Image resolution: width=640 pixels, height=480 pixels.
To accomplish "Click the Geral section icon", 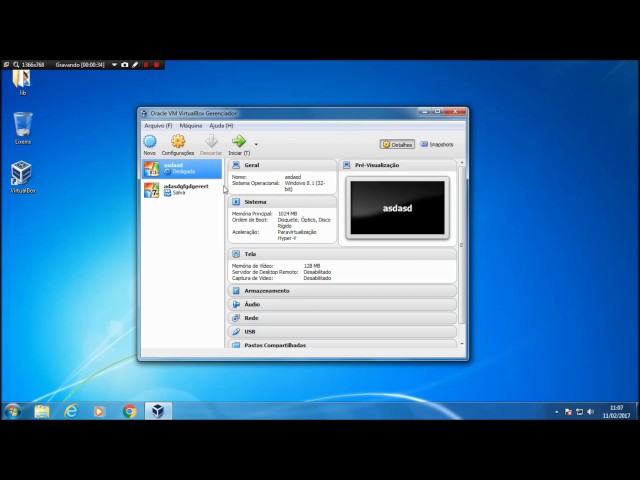I will (x=236, y=165).
